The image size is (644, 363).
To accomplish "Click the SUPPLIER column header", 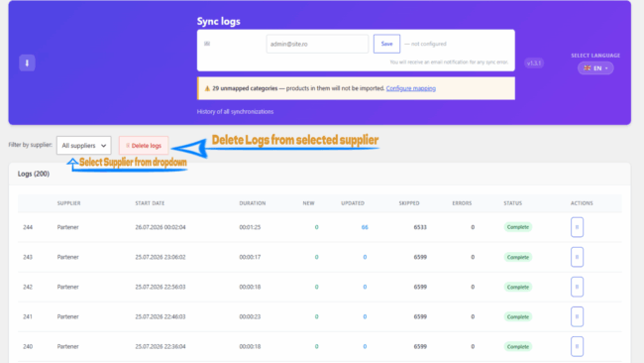I will pos(68,203).
